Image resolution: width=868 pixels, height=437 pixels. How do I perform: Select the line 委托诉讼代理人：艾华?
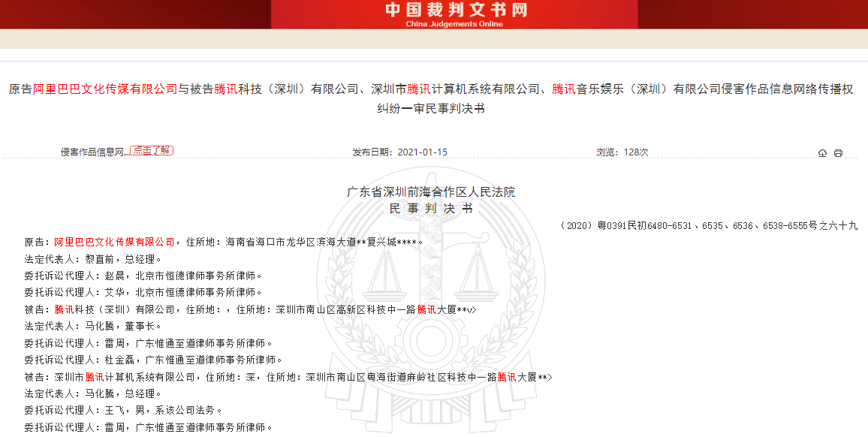(143, 292)
